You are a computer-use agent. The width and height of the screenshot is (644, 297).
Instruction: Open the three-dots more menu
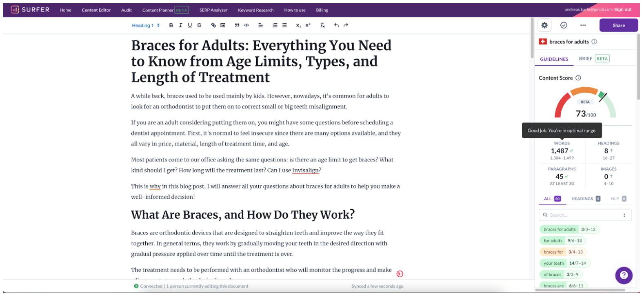click(583, 25)
